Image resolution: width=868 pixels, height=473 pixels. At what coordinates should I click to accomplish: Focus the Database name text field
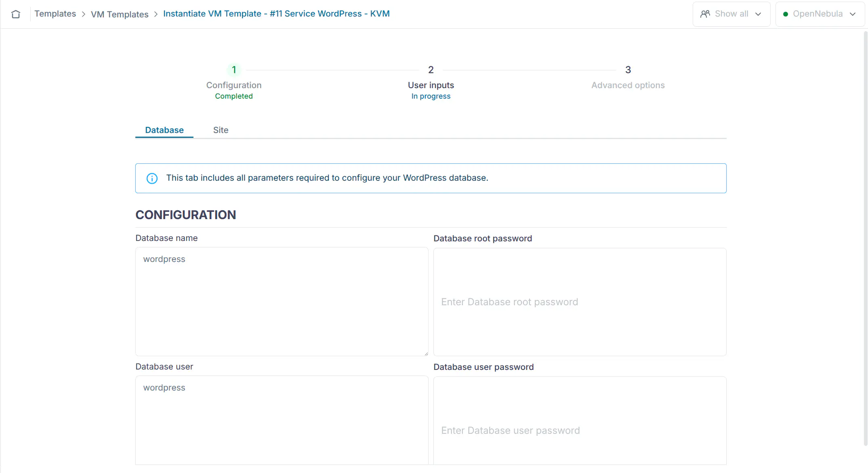(x=282, y=302)
